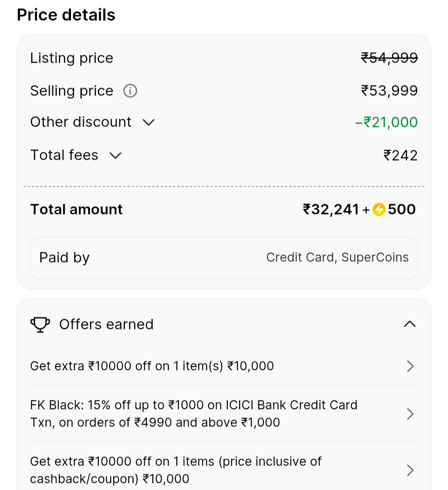Tap the −₹21,000 discount amount

[x=386, y=122]
